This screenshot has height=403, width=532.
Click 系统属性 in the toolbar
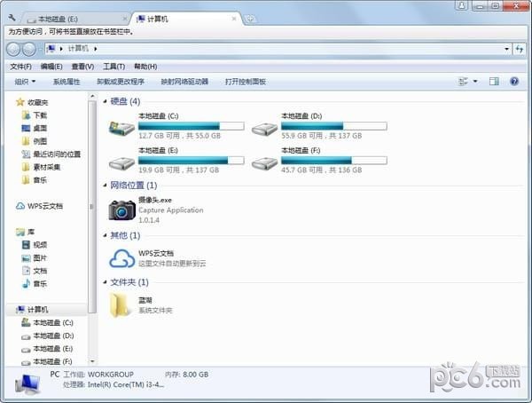(x=66, y=82)
